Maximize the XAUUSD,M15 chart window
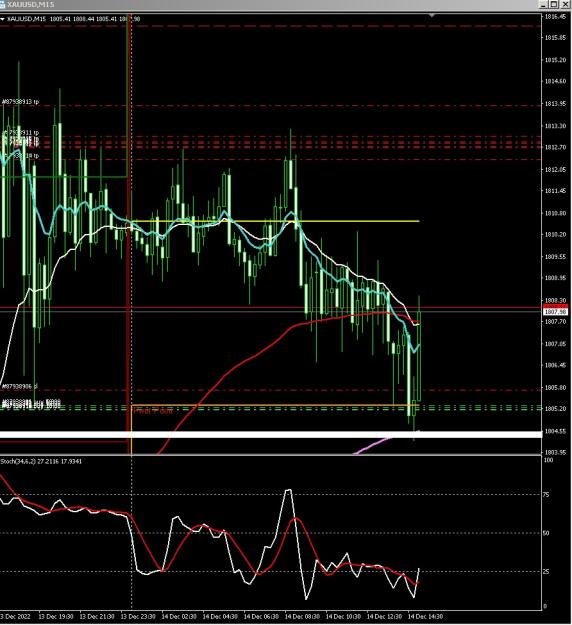The height and width of the screenshot is (625, 572). click(x=554, y=4)
